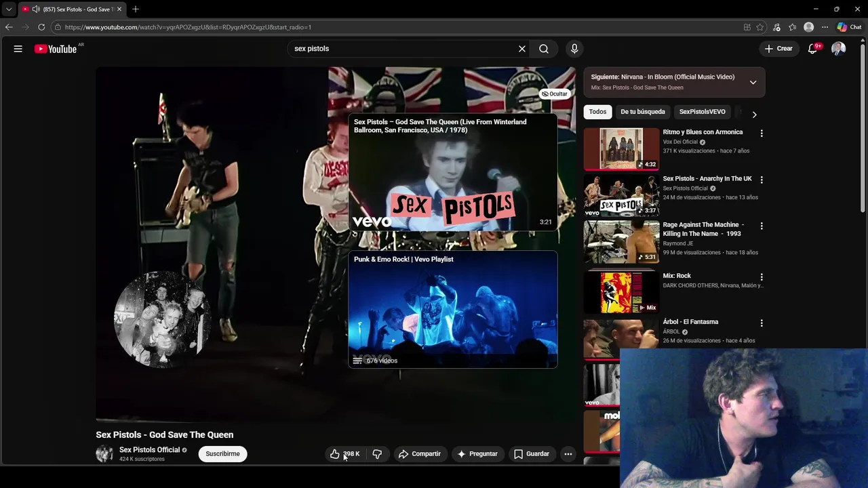Open tab actions menu chevron
The image size is (868, 488).
coord(9,9)
